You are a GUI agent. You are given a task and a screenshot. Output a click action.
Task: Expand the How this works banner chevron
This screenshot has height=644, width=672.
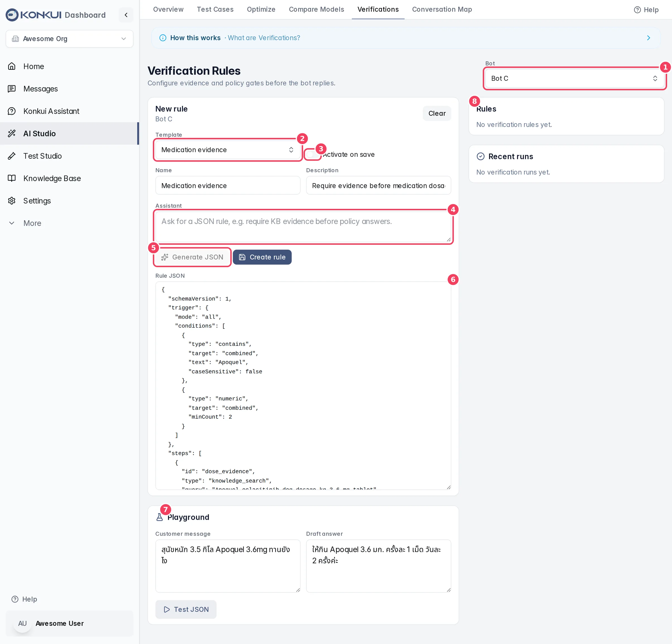648,38
